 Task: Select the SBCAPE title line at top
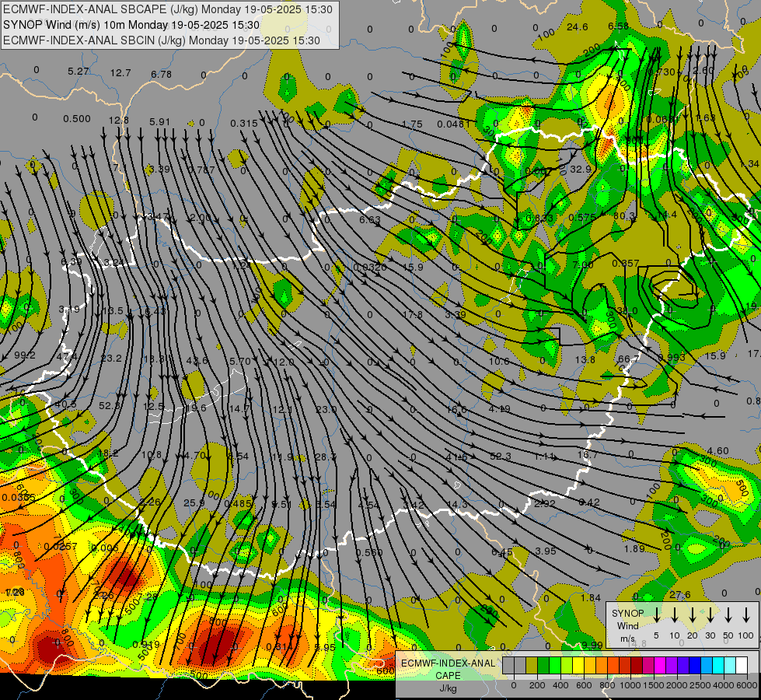tap(168, 9)
